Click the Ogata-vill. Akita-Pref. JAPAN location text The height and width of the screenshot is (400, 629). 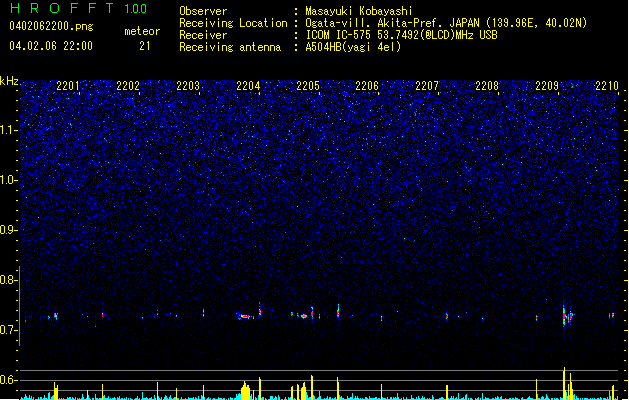click(x=446, y=23)
